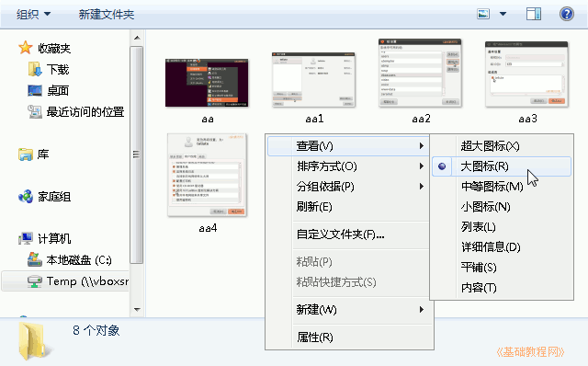Click the 新建文件夹 button
The width and height of the screenshot is (588, 366).
pos(107,15)
